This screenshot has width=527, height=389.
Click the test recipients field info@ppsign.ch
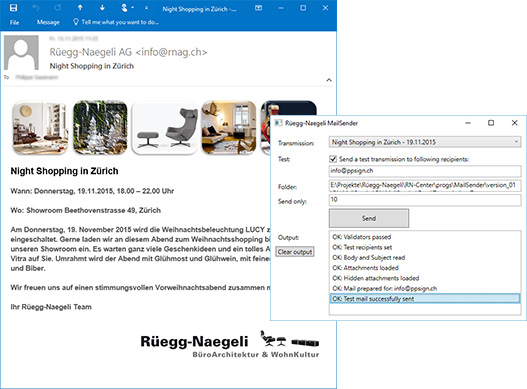tap(425, 171)
